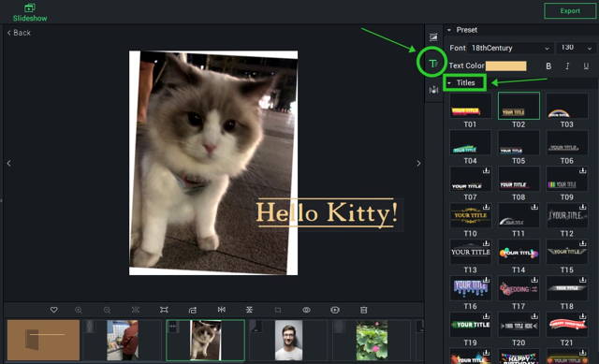Click the crop frame icon in toolbar
This screenshot has width=599, height=364.
[164, 310]
